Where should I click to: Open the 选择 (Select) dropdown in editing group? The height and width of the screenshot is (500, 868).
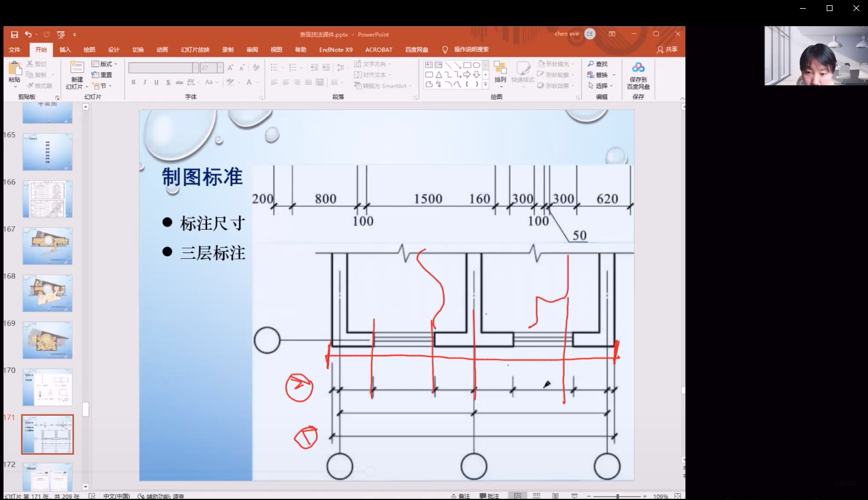click(x=600, y=85)
